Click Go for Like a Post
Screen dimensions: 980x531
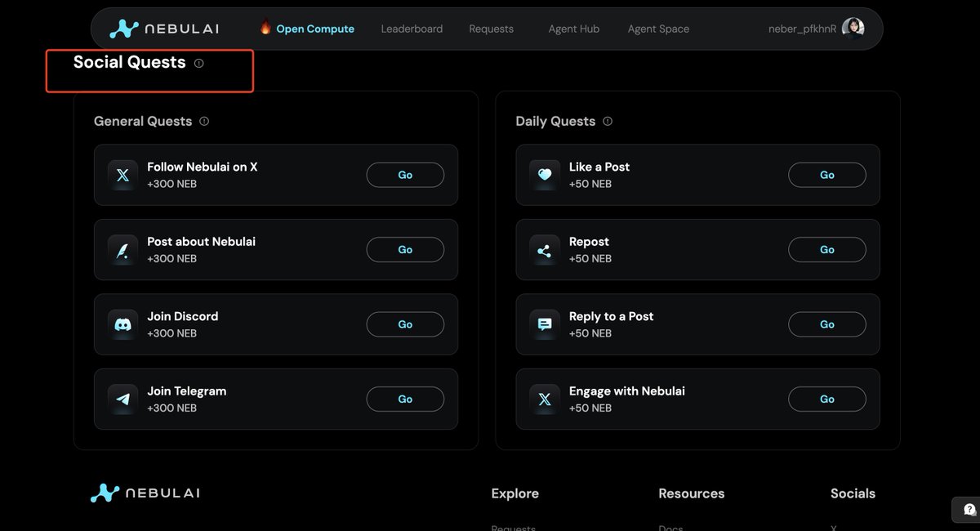(x=827, y=175)
